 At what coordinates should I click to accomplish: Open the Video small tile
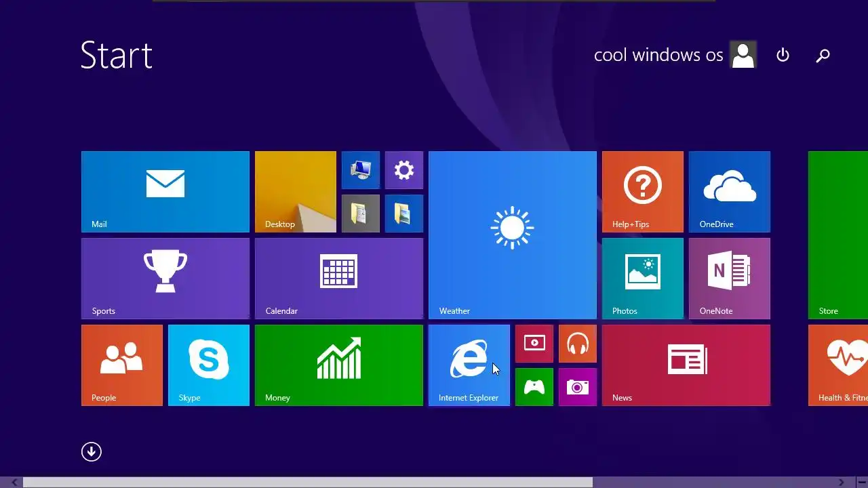point(534,344)
